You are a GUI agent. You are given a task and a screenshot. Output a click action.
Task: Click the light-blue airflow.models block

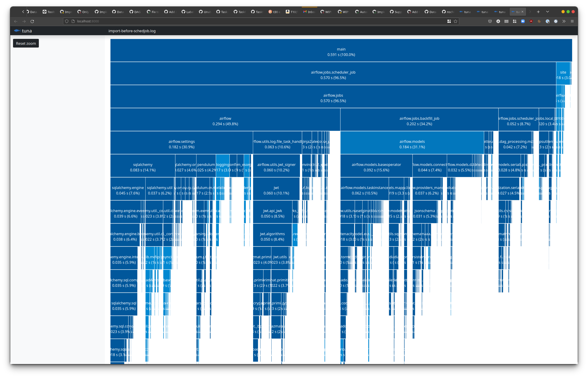[x=412, y=144]
